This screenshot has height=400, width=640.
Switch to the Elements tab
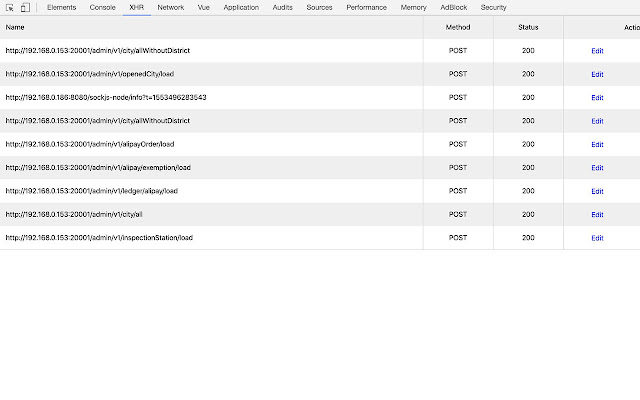61,7
